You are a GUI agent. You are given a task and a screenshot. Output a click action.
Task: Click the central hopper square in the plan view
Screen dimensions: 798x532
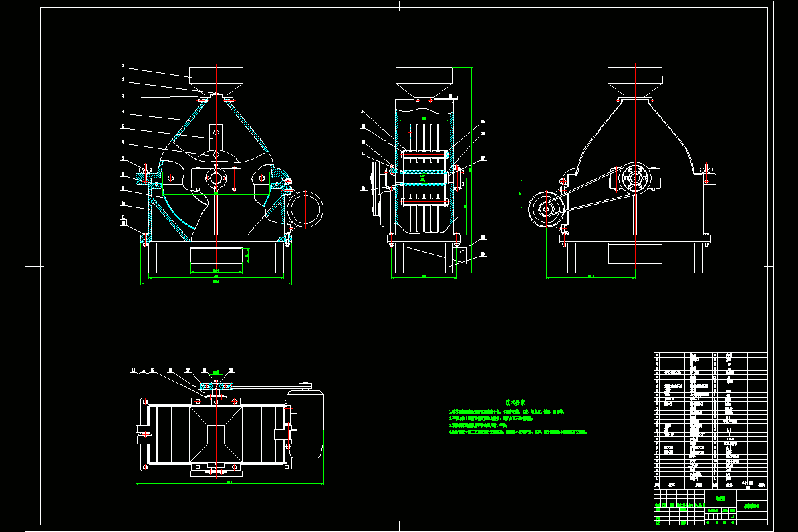[x=216, y=436]
